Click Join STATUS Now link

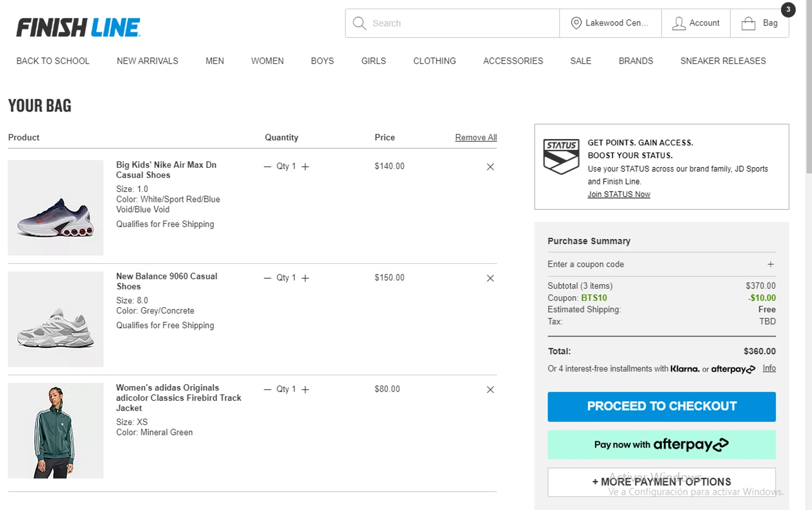tap(619, 194)
